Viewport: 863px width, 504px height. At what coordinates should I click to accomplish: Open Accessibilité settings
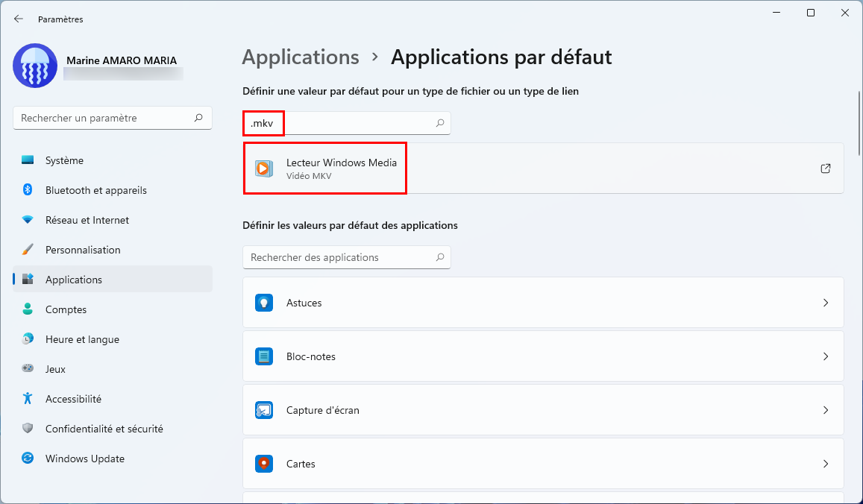(x=113, y=398)
